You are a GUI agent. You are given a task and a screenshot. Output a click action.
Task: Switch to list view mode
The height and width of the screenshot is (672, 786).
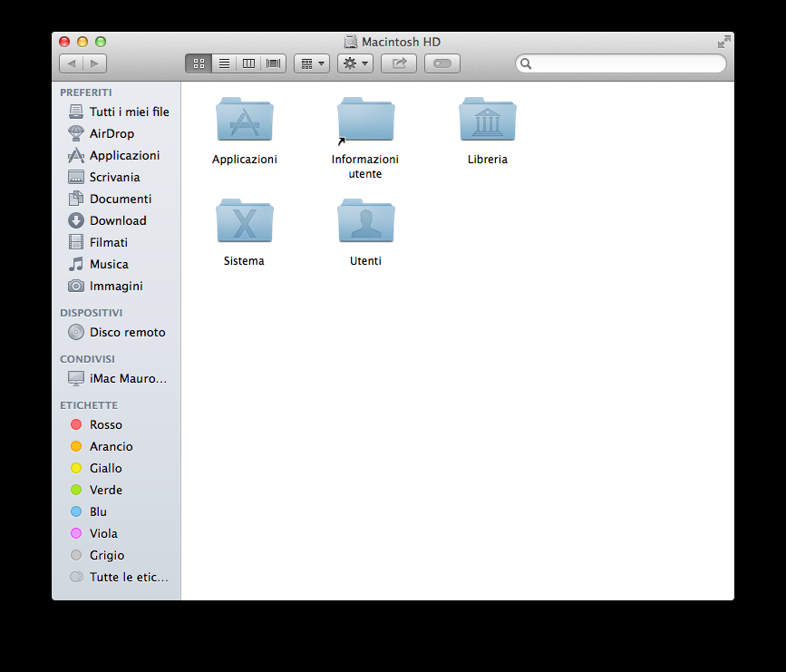[223, 63]
